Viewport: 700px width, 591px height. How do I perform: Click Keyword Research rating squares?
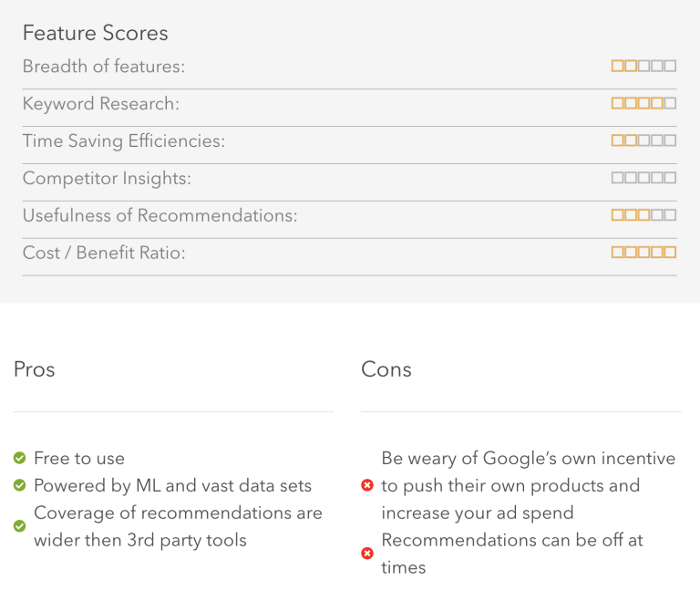coord(643,103)
